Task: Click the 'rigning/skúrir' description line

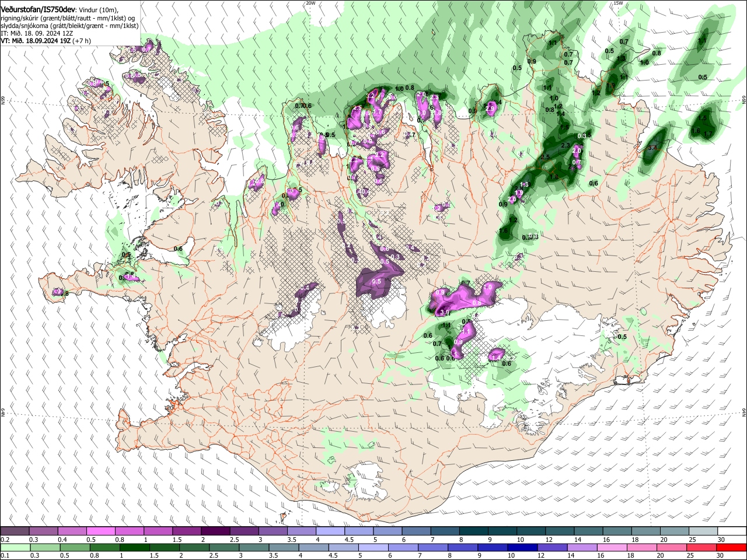Action: [68, 17]
